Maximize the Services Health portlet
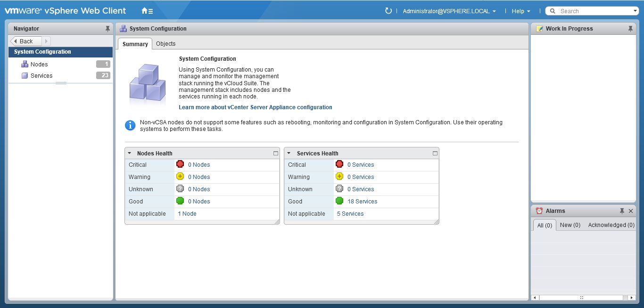Screen dimensions: 644x308 point(435,154)
